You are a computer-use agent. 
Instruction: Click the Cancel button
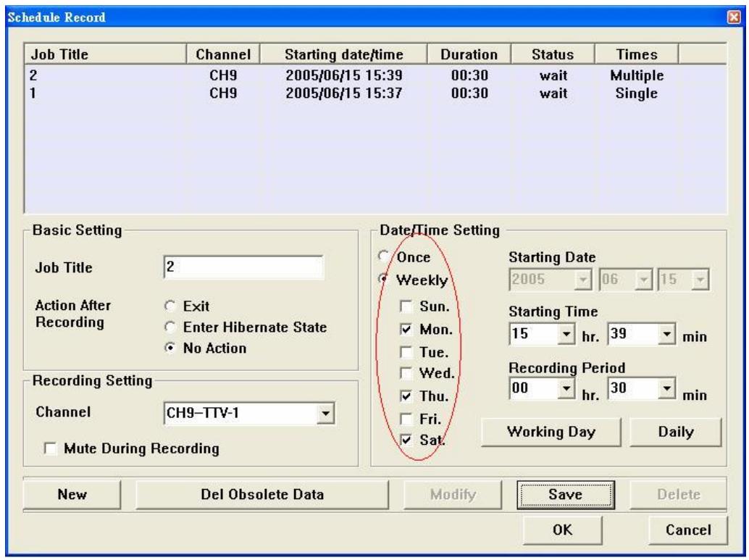pyautogui.click(x=688, y=530)
